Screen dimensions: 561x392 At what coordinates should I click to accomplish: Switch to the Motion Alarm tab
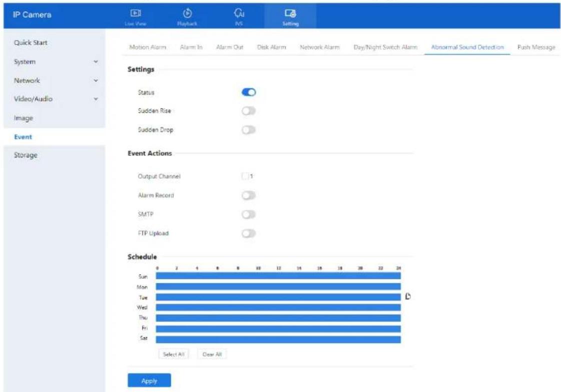[x=148, y=47]
